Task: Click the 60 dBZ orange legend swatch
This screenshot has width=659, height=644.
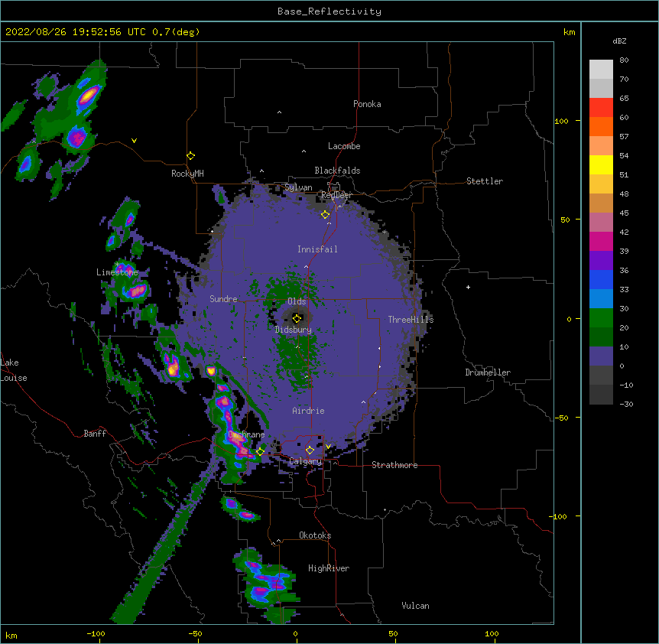Action: point(601,126)
